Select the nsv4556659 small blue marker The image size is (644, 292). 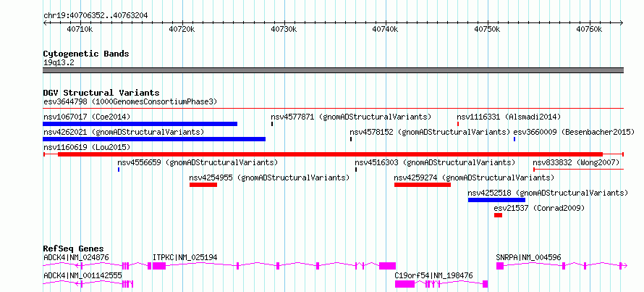point(119,169)
